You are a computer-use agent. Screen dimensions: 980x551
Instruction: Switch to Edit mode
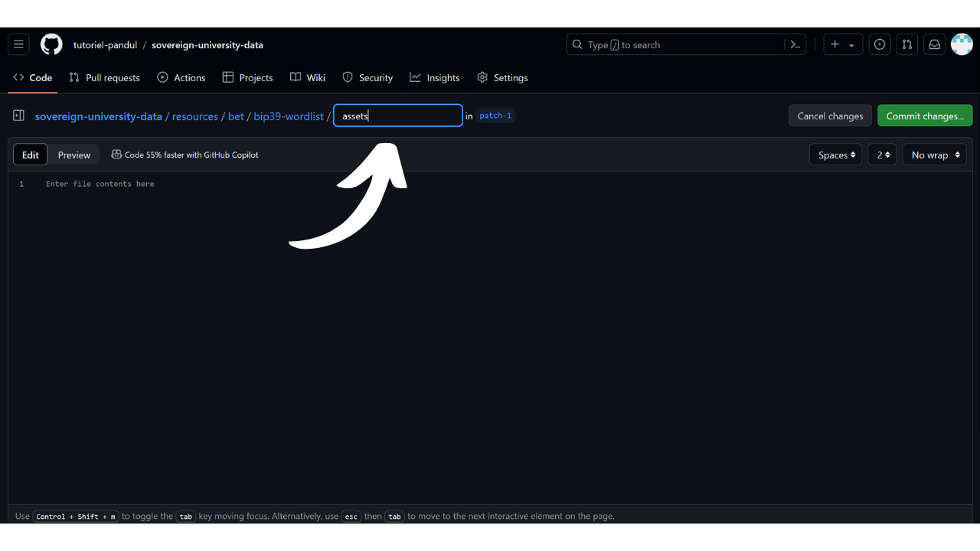click(31, 155)
